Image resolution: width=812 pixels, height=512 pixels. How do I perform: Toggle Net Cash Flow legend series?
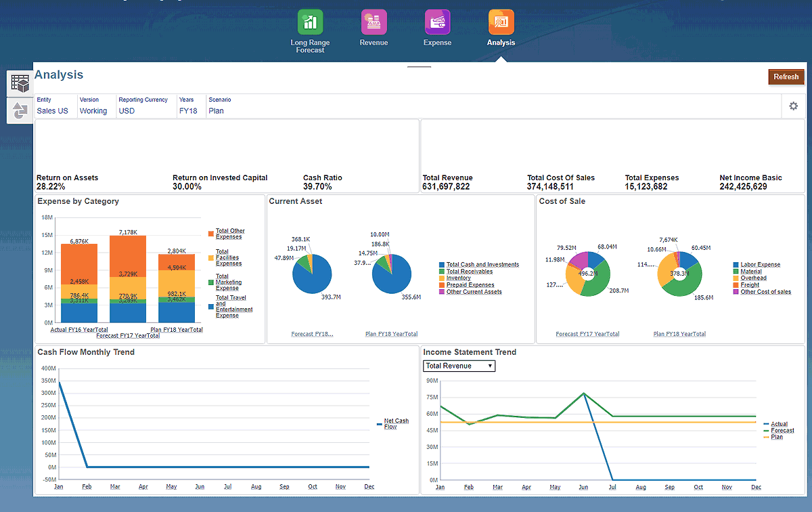point(396,424)
